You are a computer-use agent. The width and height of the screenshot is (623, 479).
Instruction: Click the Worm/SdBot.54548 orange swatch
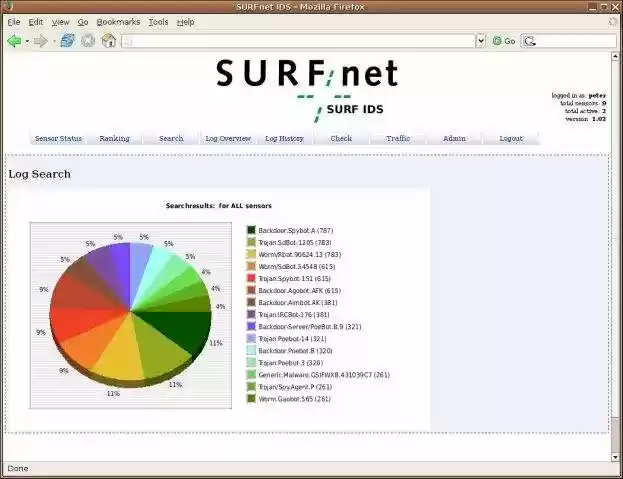tap(251, 266)
